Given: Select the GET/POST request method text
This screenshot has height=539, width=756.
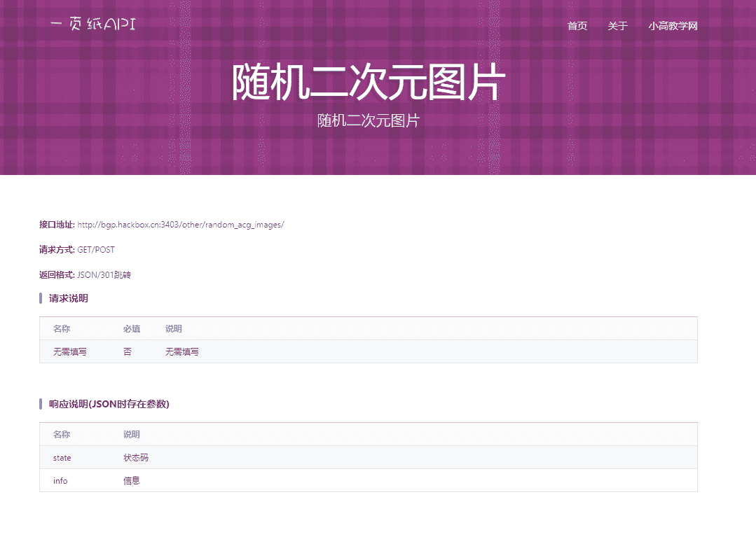Looking at the screenshot, I should coord(95,250).
